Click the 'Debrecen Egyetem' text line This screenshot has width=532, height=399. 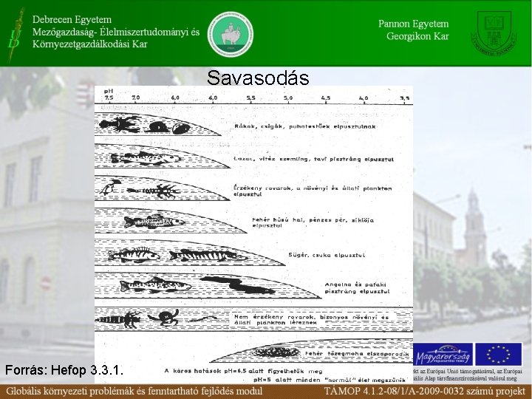(72, 19)
